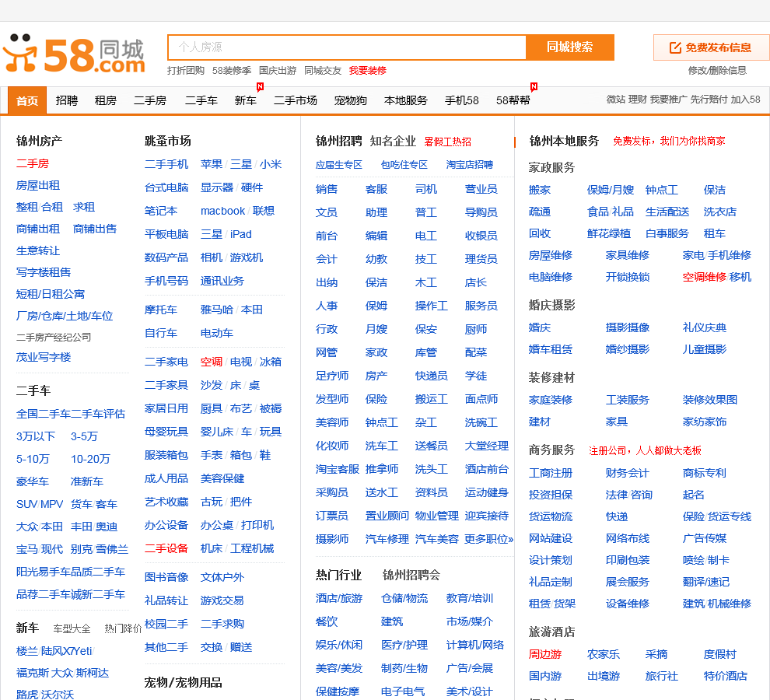
Task: Open 宠物狗 in the navigation bar
Action: coord(351,100)
